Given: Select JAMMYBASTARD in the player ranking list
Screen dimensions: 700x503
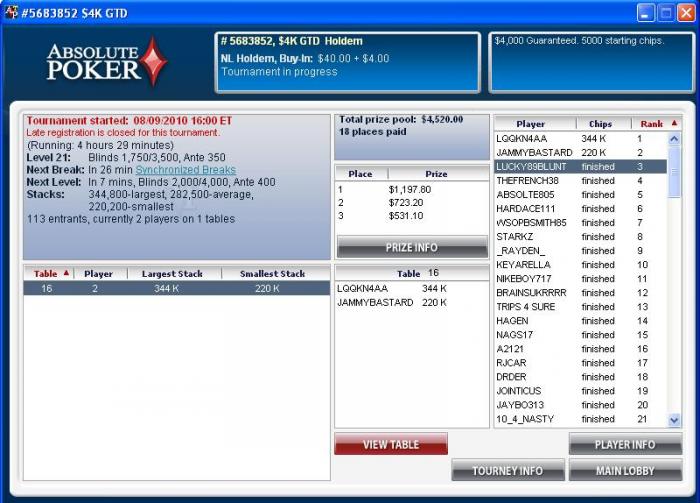Looking at the screenshot, I should coord(581,153).
